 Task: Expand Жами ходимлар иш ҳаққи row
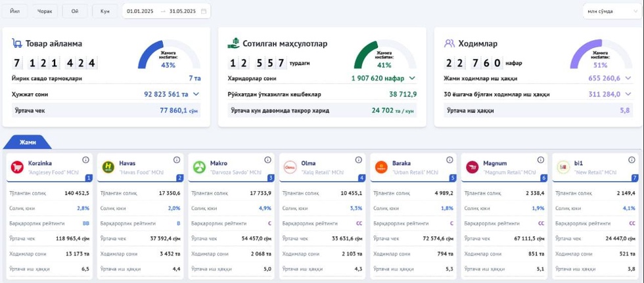tap(628, 78)
